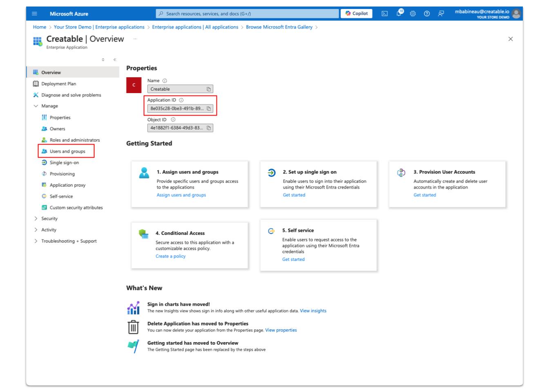Viewport: 549px width, 392px height.
Task: Click the sidebar expand/collapse all arrows
Action: 103,60
